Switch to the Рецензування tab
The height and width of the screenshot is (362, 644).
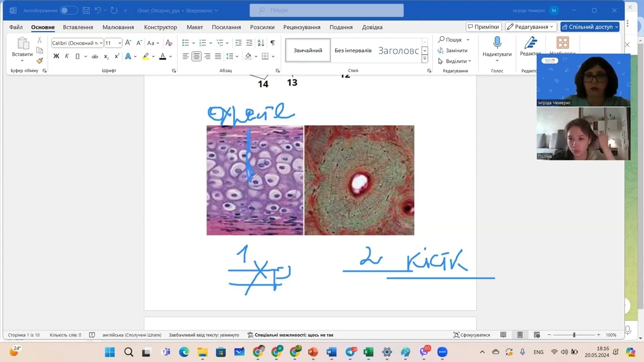tap(301, 27)
